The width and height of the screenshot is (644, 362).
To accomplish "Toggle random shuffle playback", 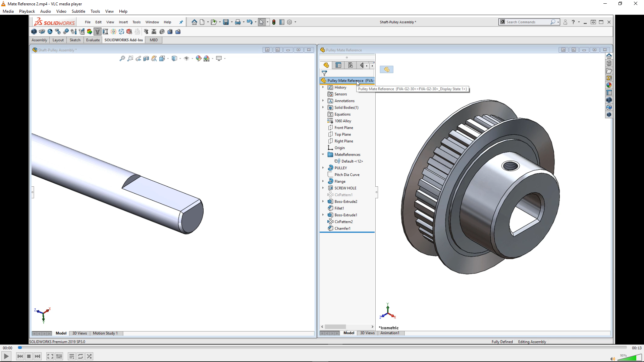I will coord(89,356).
